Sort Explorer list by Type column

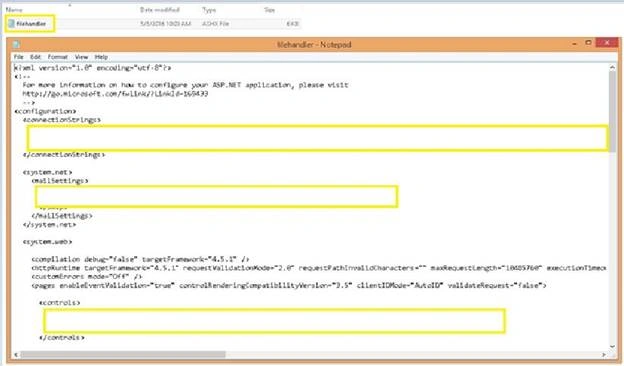pos(209,10)
